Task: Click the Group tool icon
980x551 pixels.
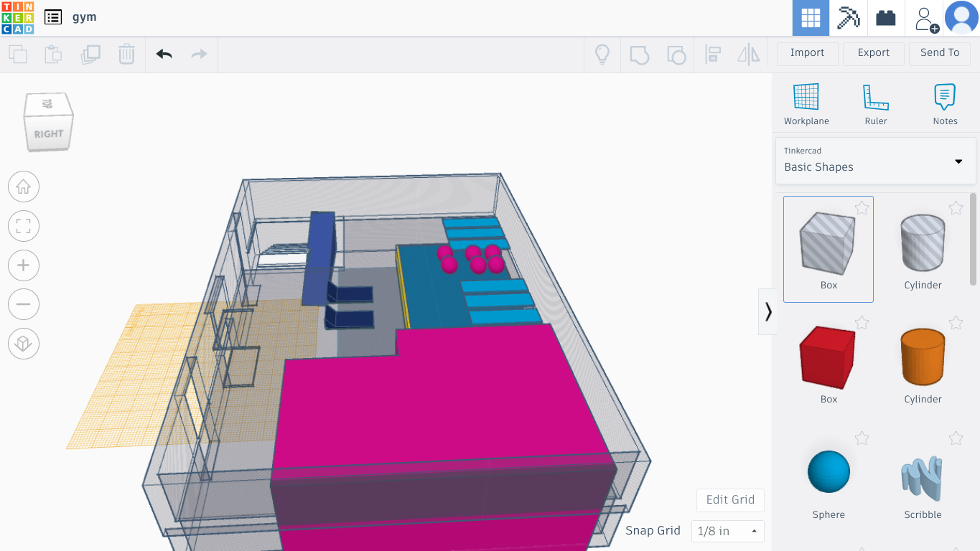Action: (639, 54)
